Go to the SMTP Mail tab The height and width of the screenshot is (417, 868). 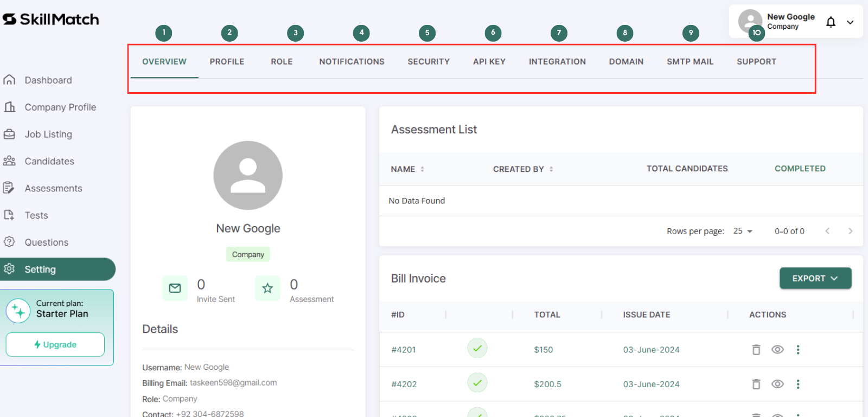pyautogui.click(x=690, y=62)
